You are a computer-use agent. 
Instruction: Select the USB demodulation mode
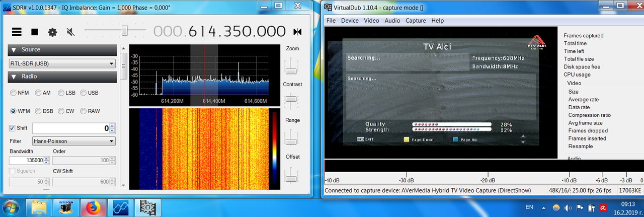(90, 93)
